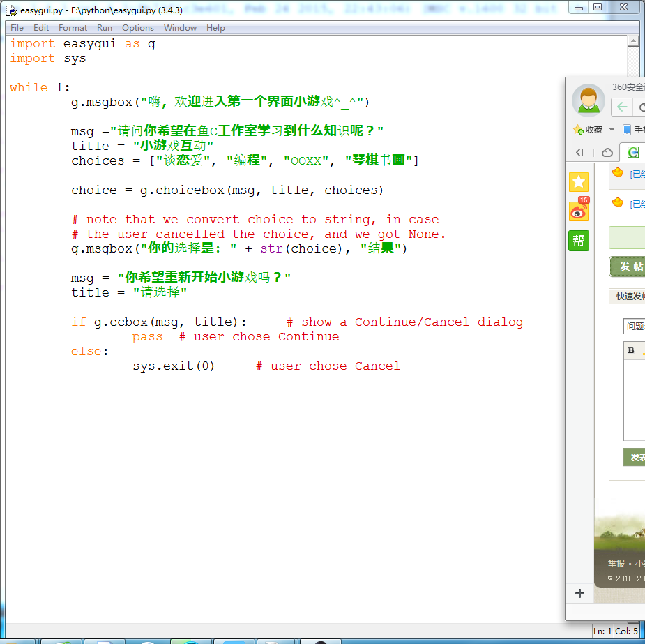Collapse sidebar with the tab bar arrow icon
Viewport: 645px width, 644px height.
pyautogui.click(x=579, y=153)
